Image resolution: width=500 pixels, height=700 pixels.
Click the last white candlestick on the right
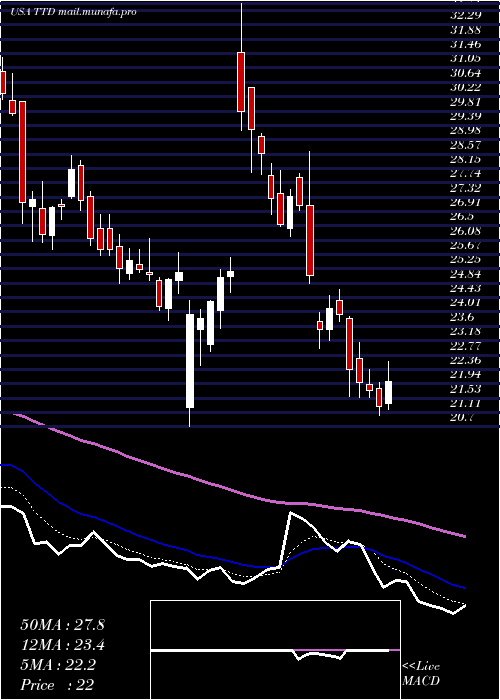point(388,392)
